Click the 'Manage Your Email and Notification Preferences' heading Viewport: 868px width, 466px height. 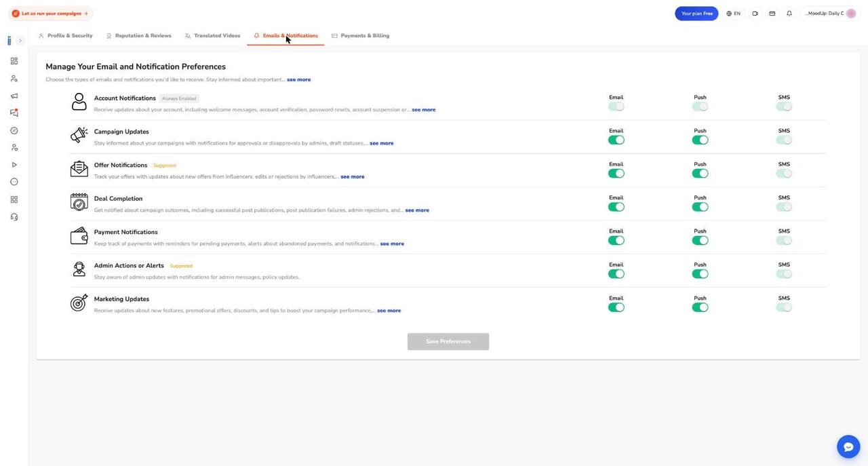tap(136, 66)
